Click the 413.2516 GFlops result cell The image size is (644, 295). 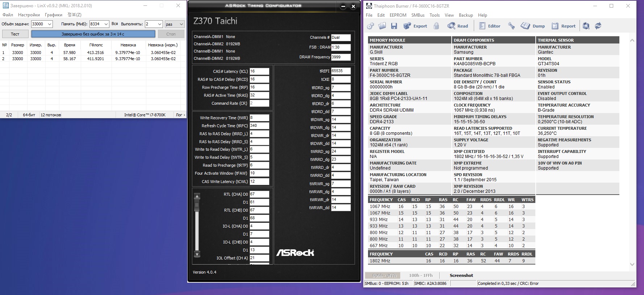pyautogui.click(x=96, y=53)
